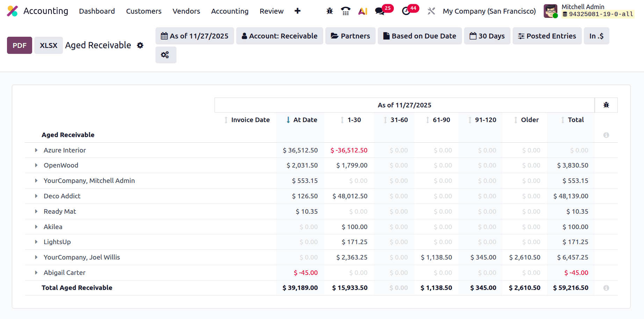Expand the OpenWood row

(x=36, y=165)
